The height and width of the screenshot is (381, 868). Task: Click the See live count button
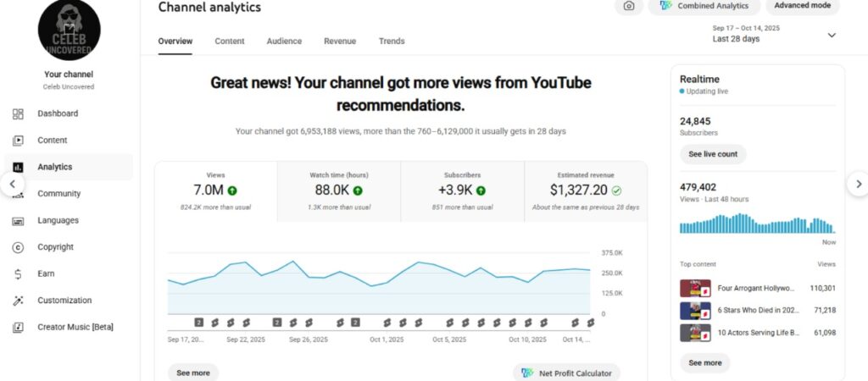coord(713,154)
